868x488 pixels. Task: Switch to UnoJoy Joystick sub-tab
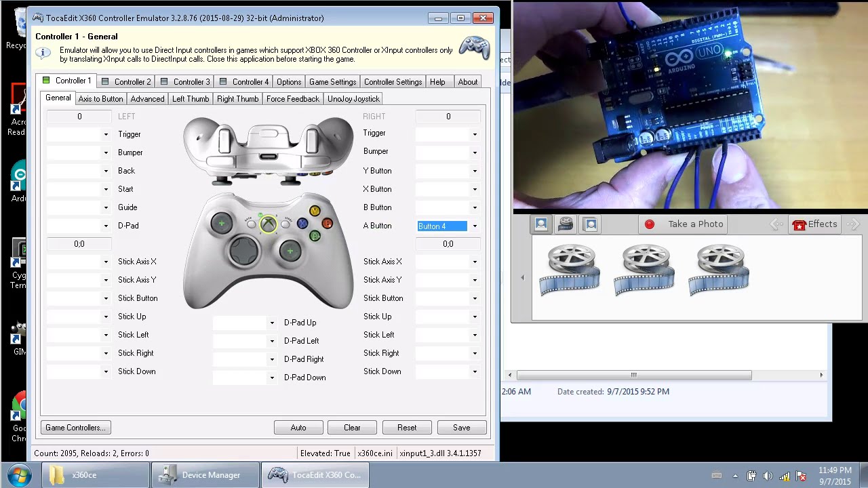click(353, 99)
